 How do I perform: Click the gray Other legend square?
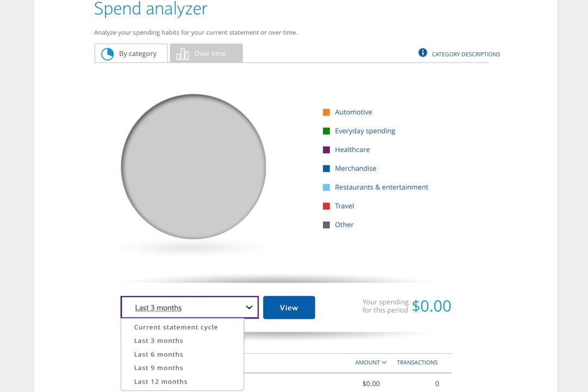click(x=326, y=224)
